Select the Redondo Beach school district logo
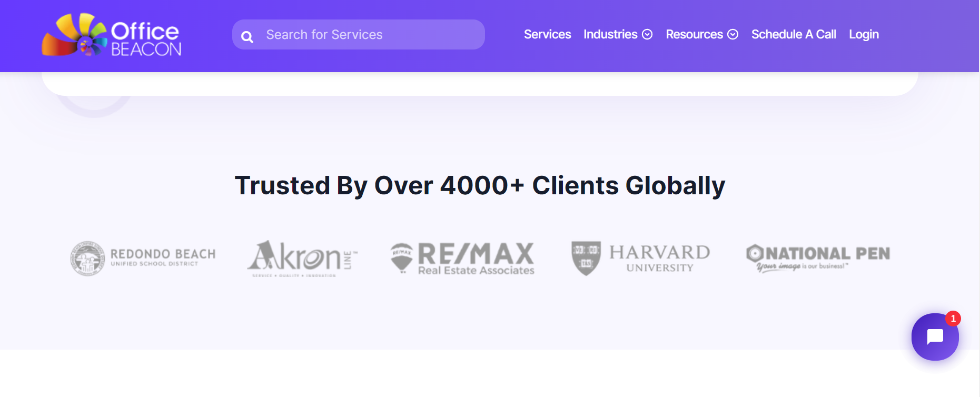The height and width of the screenshot is (397, 980). pyautogui.click(x=143, y=259)
